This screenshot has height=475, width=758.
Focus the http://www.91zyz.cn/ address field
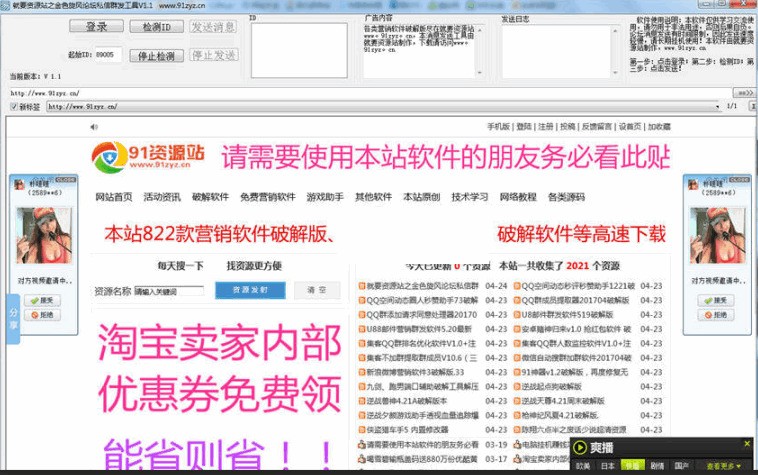[370, 93]
